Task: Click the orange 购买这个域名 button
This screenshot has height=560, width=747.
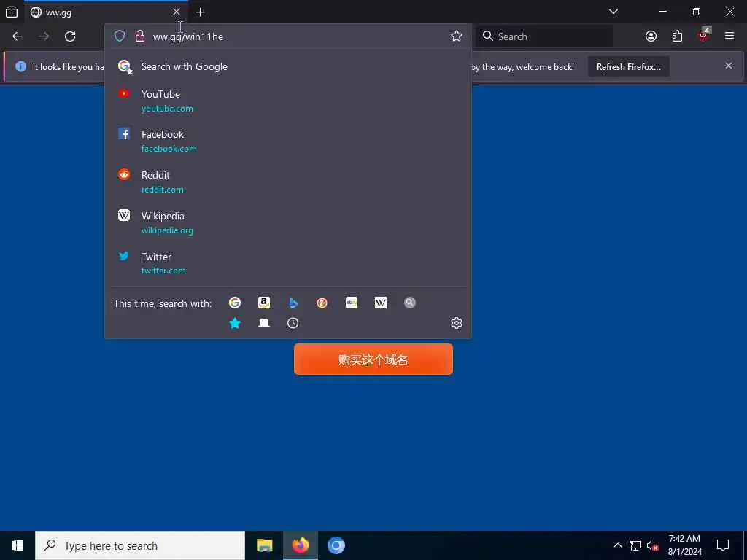Action: (x=373, y=359)
